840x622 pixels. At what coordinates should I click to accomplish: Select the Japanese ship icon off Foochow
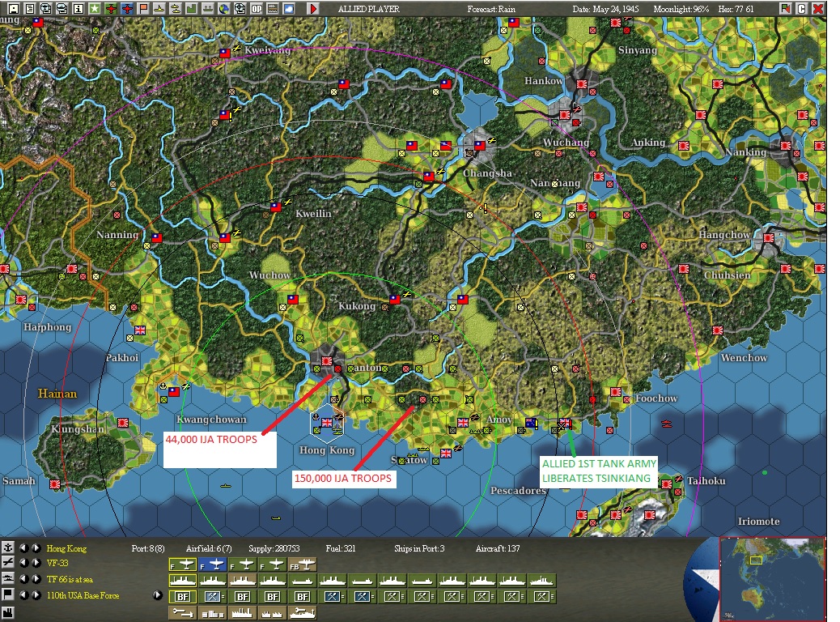[x=667, y=424]
